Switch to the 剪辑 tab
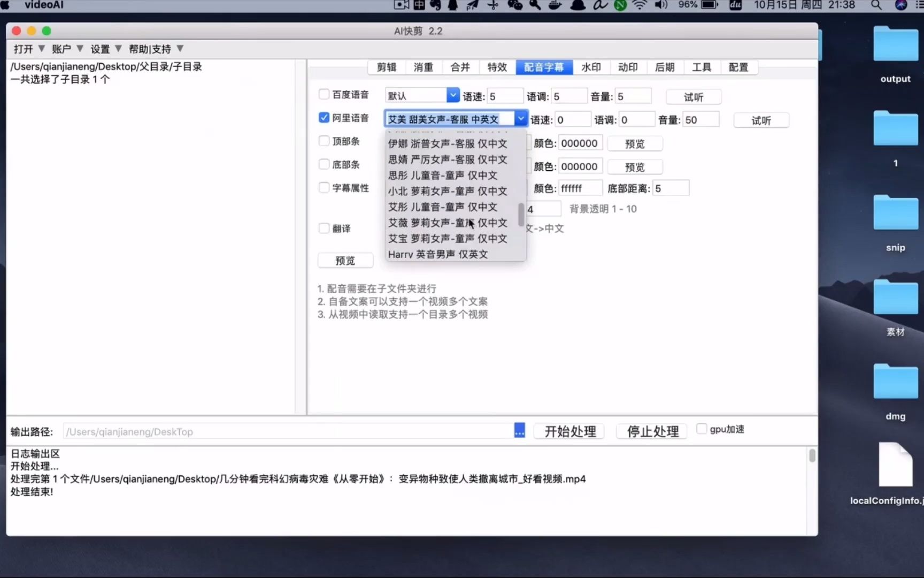 [x=386, y=67]
